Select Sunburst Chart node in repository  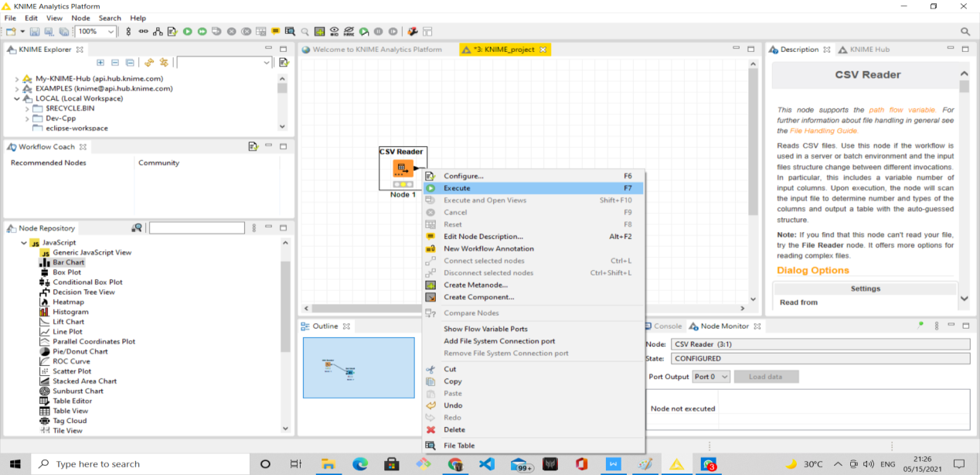[x=78, y=391]
